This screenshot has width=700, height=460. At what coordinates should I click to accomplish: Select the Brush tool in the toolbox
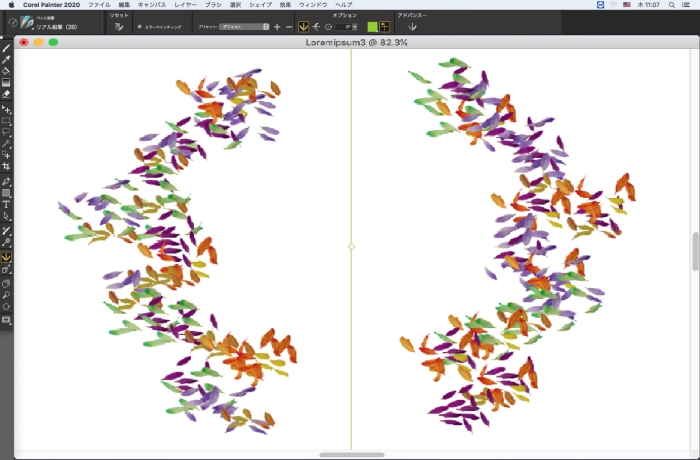[7, 47]
